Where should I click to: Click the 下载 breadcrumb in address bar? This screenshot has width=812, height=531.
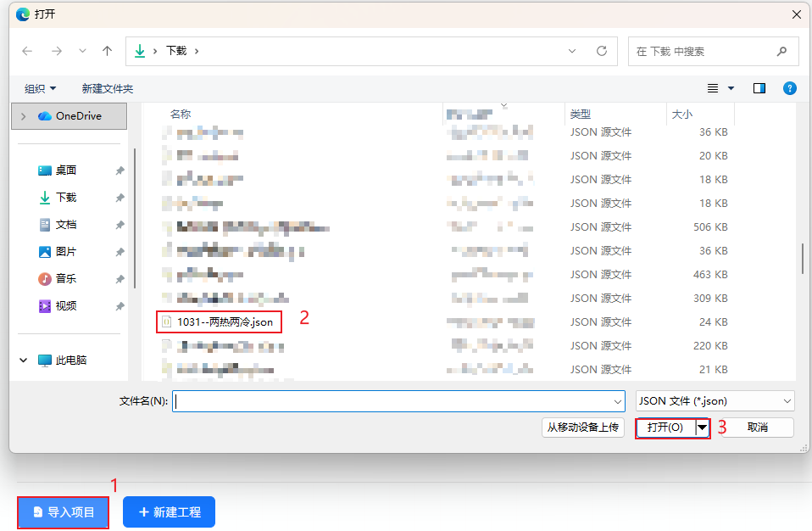176,51
